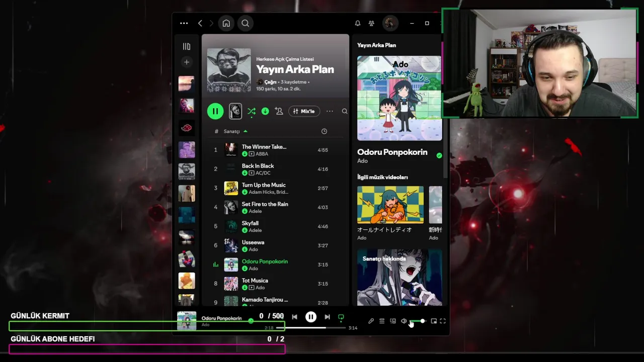Open Çağrı's profile link

pyautogui.click(x=270, y=82)
